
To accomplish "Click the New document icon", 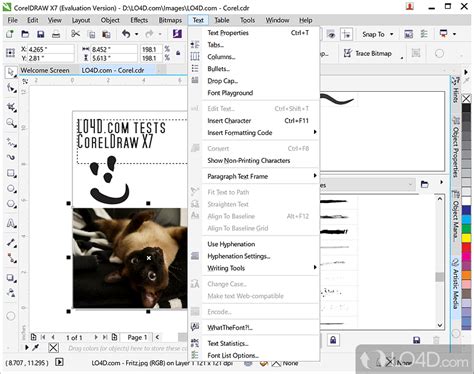I will click(10, 34).
